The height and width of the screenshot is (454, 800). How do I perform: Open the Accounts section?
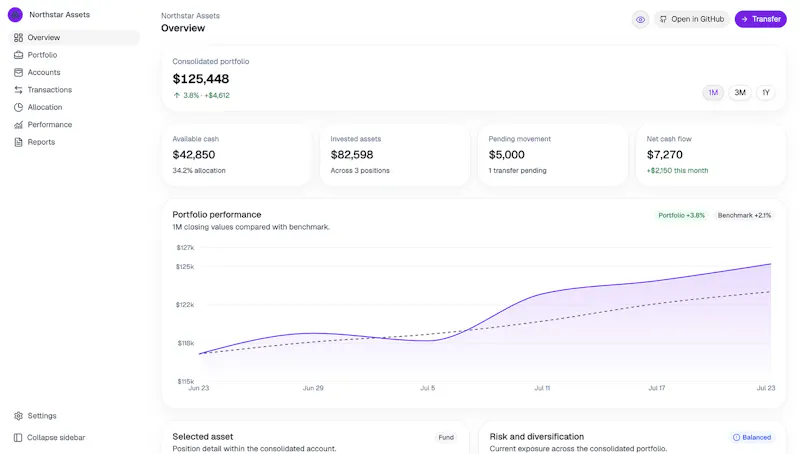tap(74, 72)
